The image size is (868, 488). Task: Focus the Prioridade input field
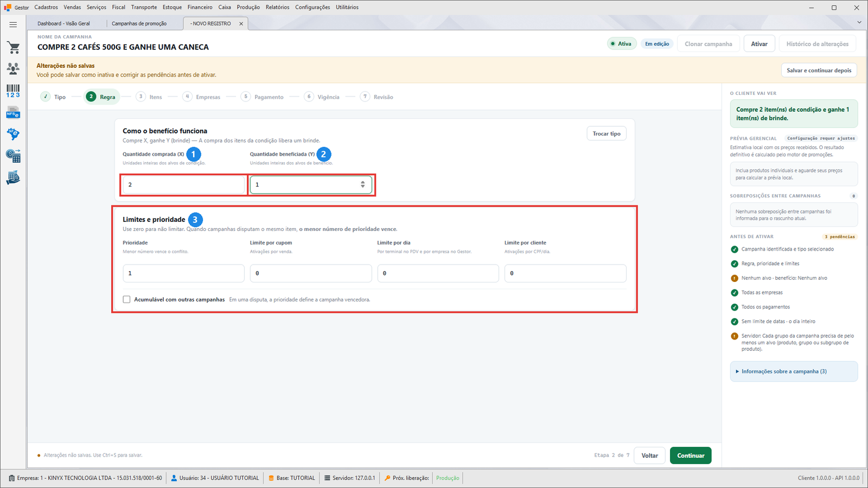coord(183,273)
